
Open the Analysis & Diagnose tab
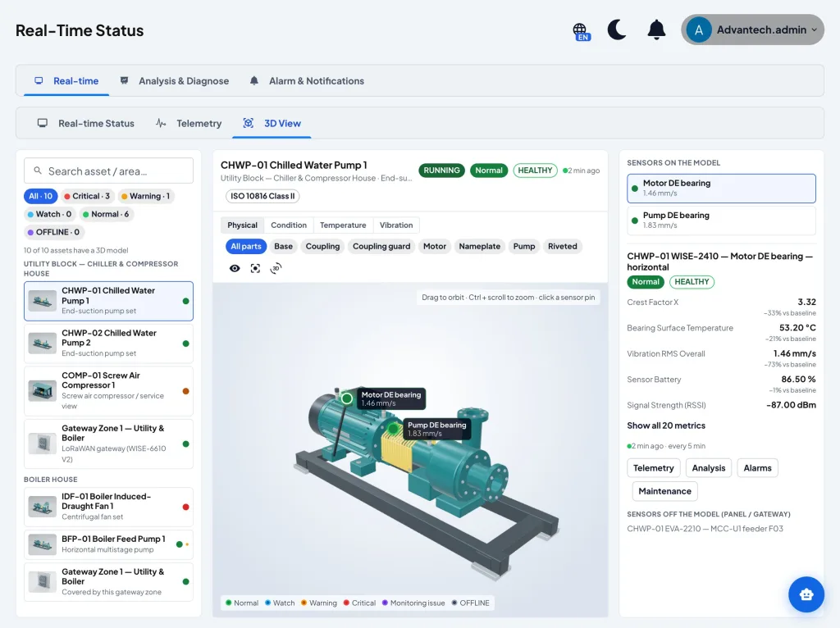[174, 81]
